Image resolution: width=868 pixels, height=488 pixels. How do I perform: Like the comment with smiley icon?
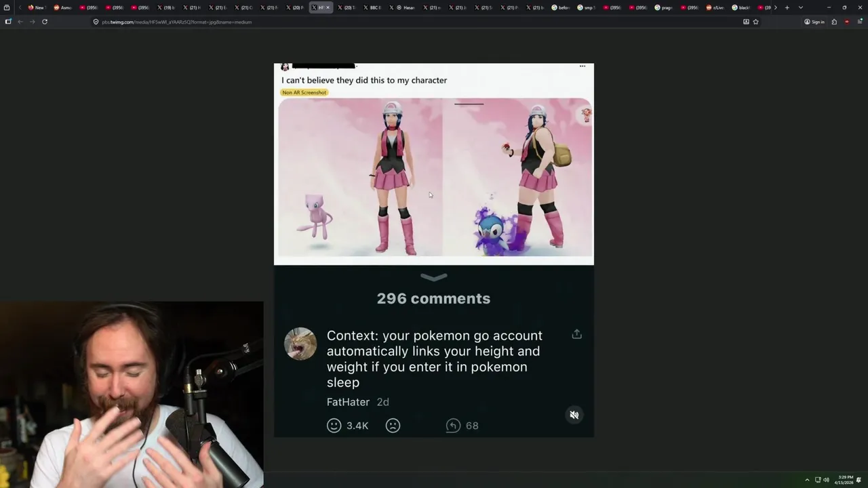point(334,425)
